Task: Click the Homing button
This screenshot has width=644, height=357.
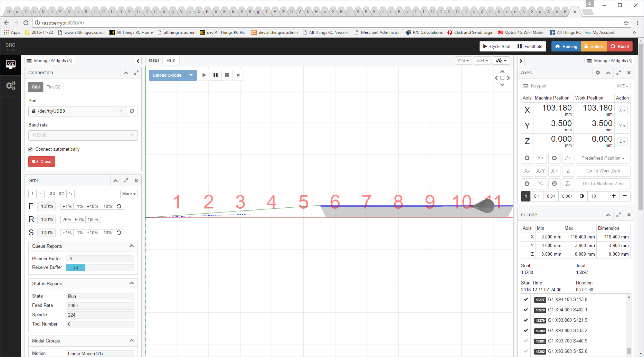Action: (x=566, y=46)
